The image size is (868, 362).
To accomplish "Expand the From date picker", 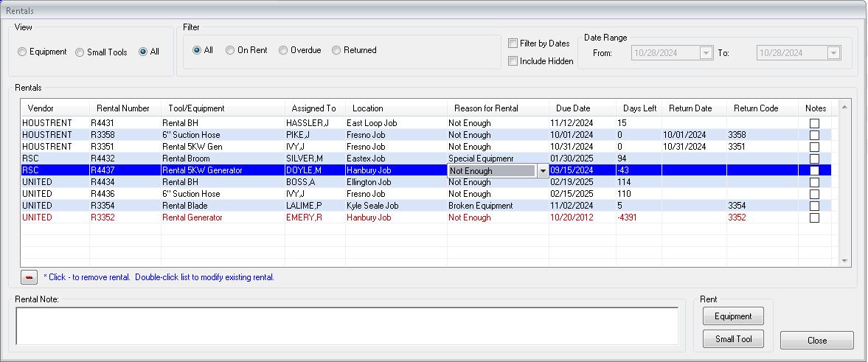I will (x=706, y=53).
